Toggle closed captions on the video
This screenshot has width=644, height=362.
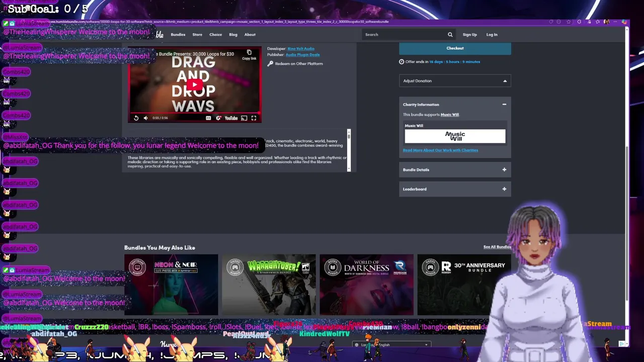coord(208,118)
